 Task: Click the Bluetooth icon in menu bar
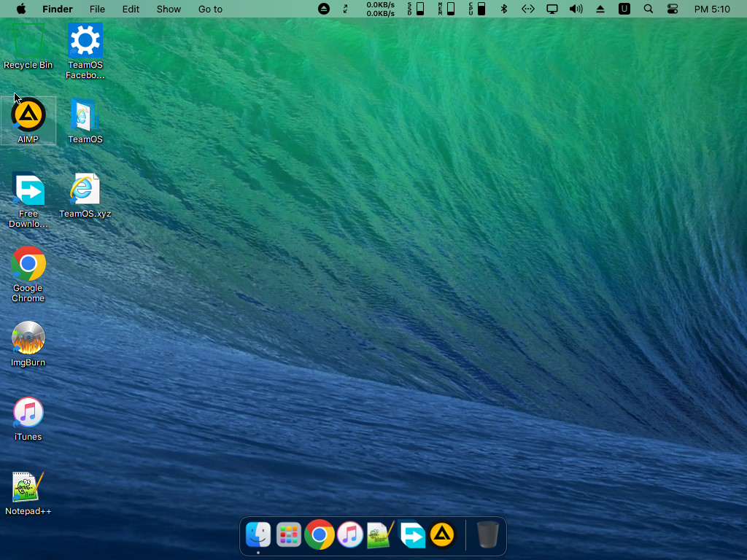pos(504,9)
